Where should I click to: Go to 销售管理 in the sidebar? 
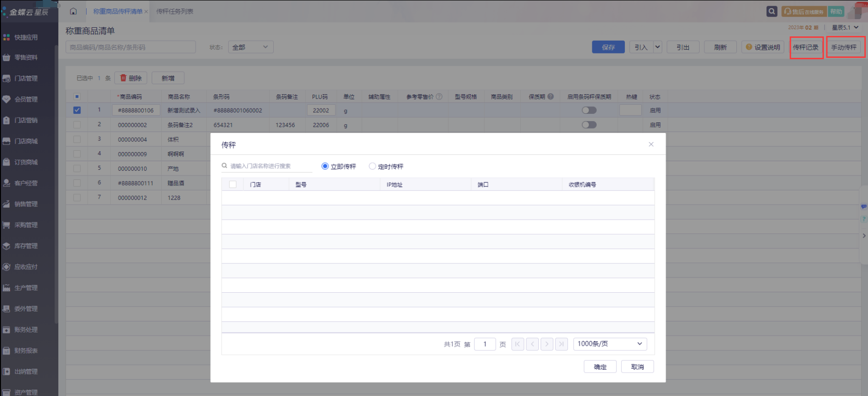pos(26,204)
